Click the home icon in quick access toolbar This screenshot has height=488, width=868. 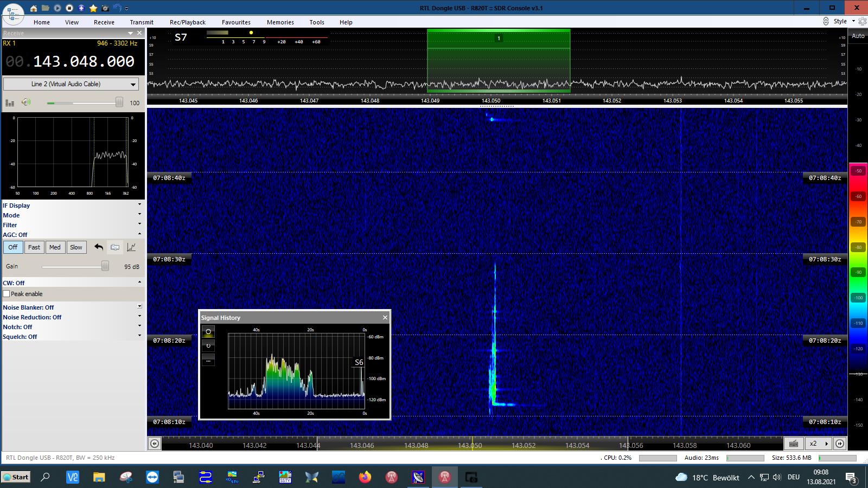34,8
